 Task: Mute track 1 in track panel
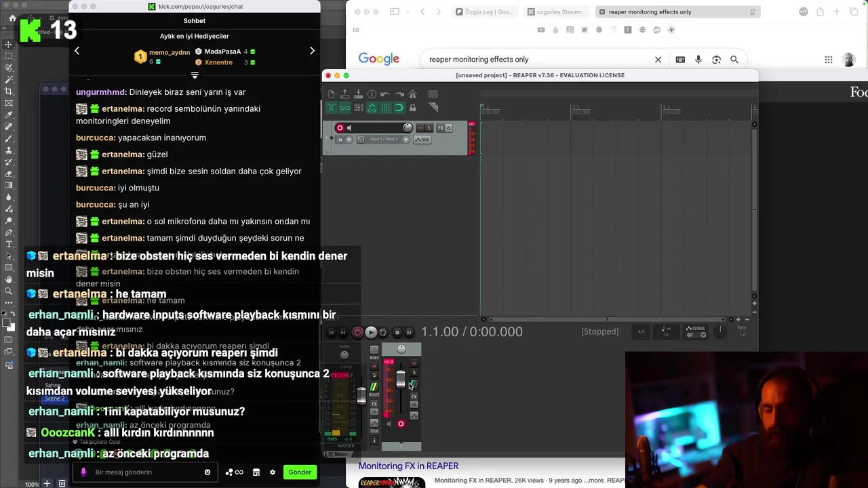pos(420,128)
